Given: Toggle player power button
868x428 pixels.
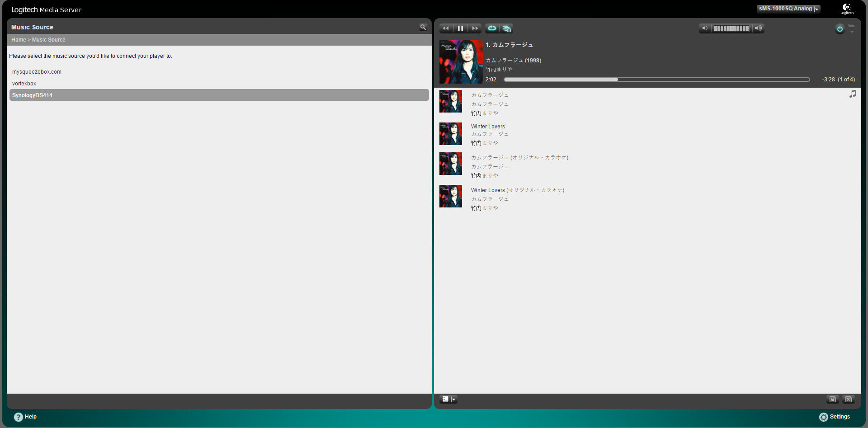Looking at the screenshot, I should click(840, 28).
